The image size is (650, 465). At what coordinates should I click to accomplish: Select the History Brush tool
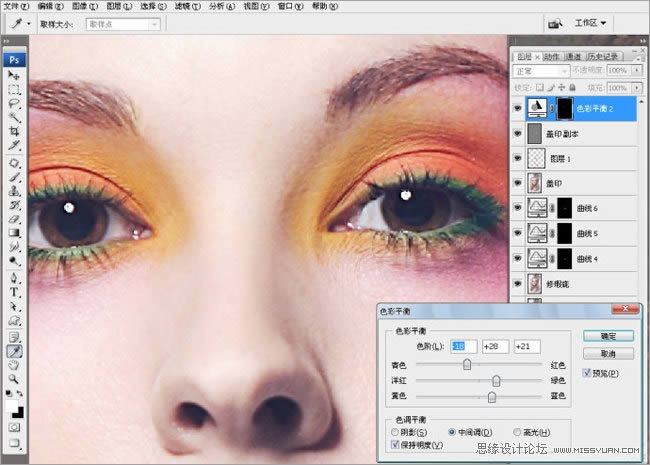coord(14,205)
